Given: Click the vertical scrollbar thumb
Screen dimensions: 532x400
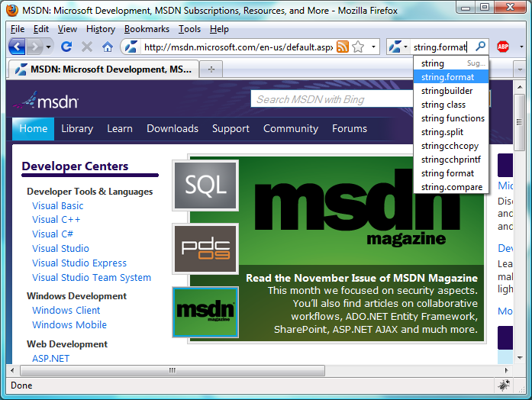Looking at the screenshot, I should click(x=519, y=122).
